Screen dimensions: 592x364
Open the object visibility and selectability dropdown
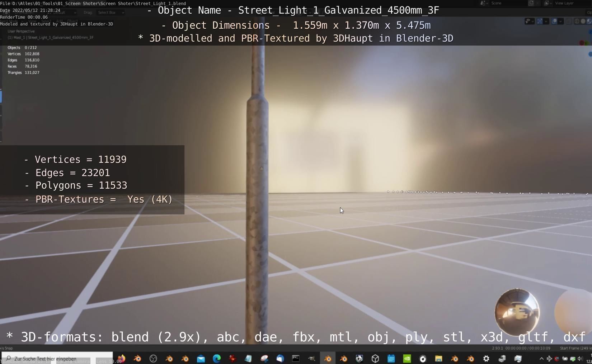(530, 22)
